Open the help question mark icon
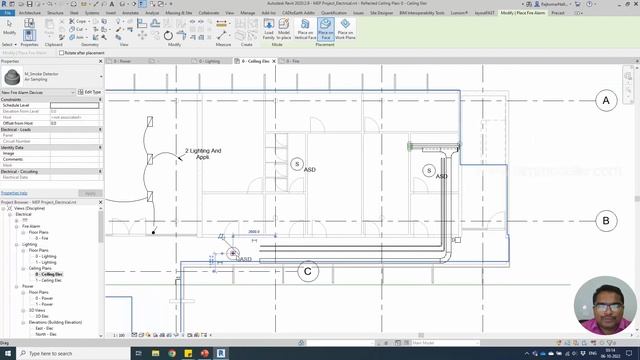 coord(589,4)
